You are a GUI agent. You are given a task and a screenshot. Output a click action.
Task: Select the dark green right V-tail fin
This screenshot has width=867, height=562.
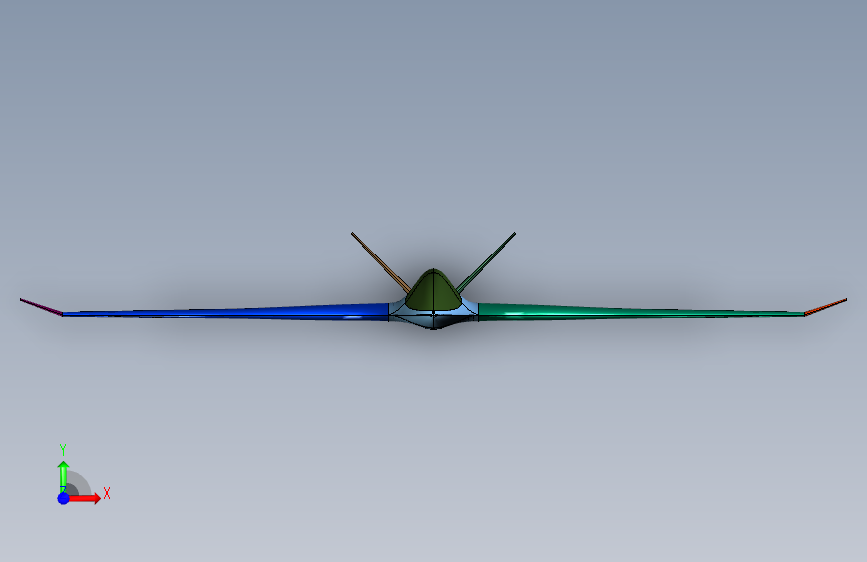[x=486, y=262]
